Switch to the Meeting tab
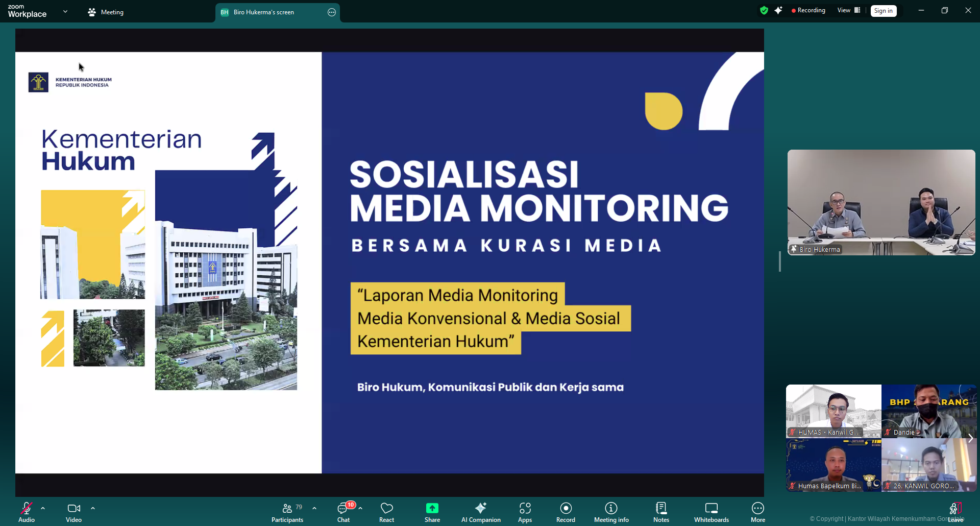This screenshot has width=980, height=526. click(106, 12)
